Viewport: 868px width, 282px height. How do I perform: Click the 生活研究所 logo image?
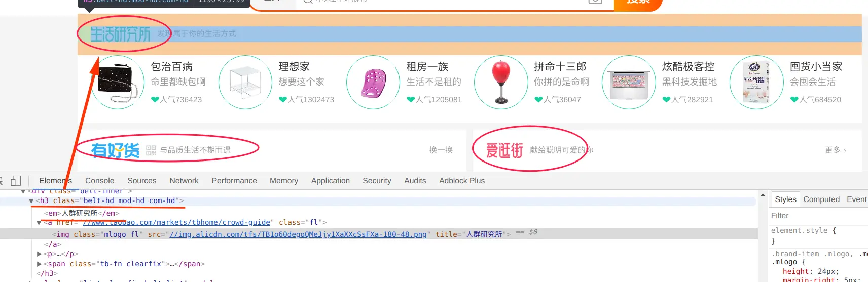tap(121, 34)
